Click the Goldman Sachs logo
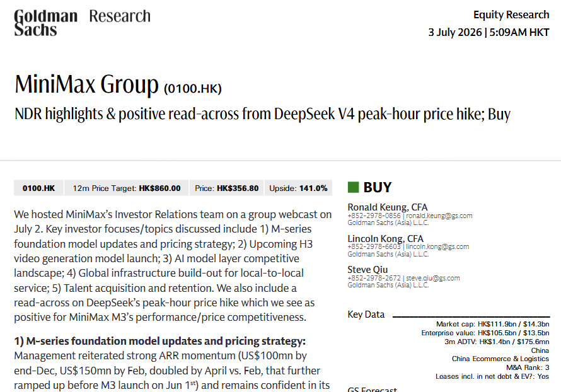Screen dimensions: 561x392 point(46,23)
